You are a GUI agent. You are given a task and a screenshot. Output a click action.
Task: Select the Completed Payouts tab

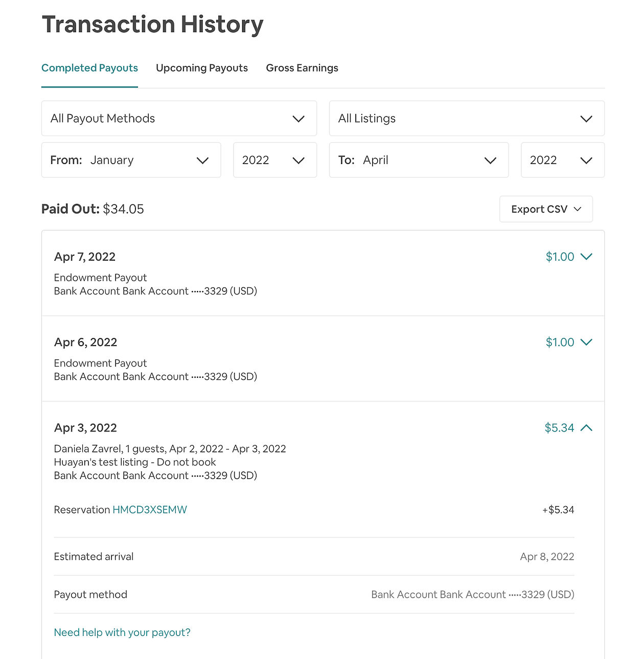tap(89, 68)
